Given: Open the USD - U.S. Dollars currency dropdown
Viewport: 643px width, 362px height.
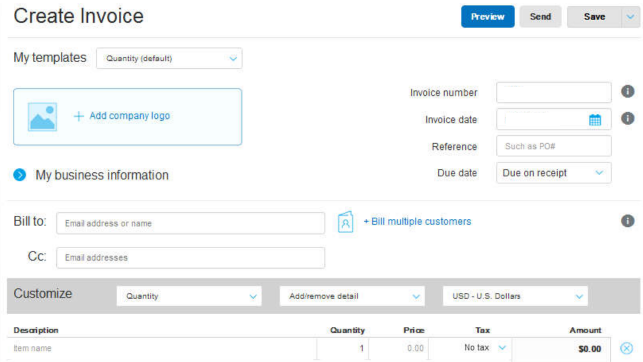Looking at the screenshot, I should (515, 296).
